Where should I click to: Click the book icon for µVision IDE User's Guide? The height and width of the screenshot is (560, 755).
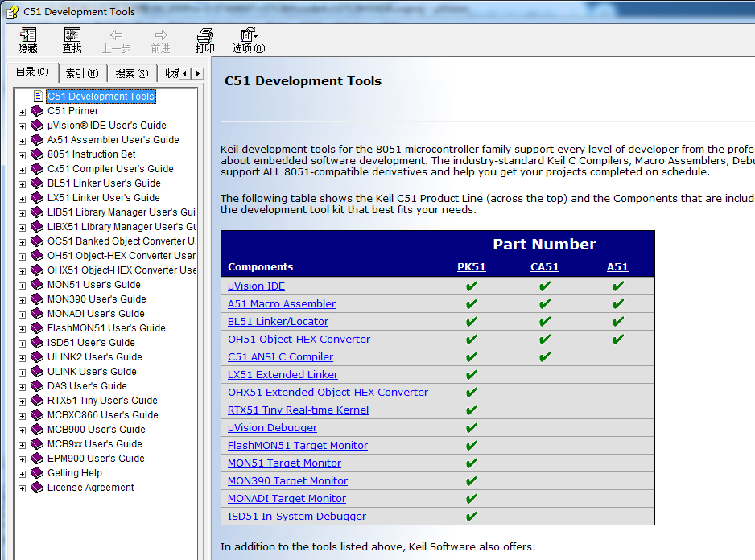coord(37,126)
